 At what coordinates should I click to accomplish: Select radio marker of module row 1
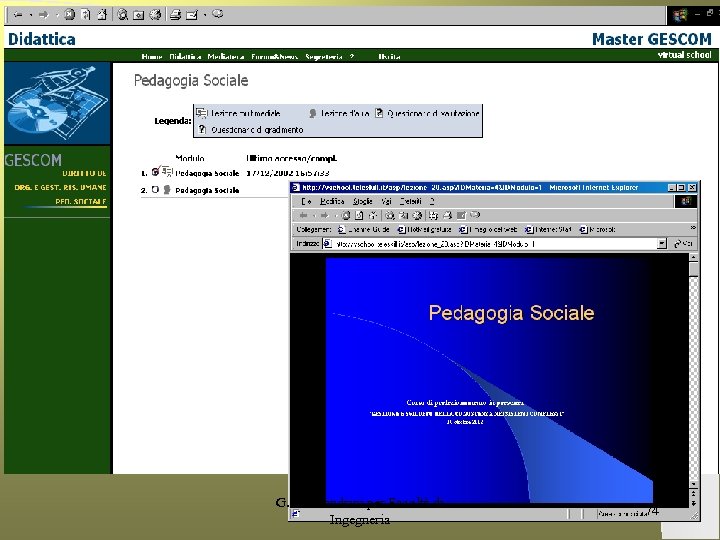click(155, 172)
